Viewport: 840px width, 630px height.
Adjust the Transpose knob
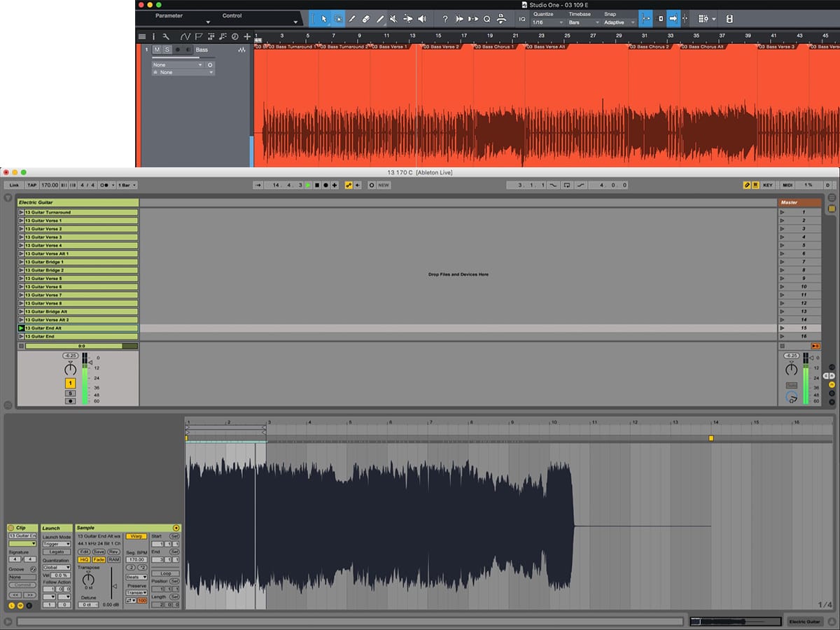click(x=88, y=580)
